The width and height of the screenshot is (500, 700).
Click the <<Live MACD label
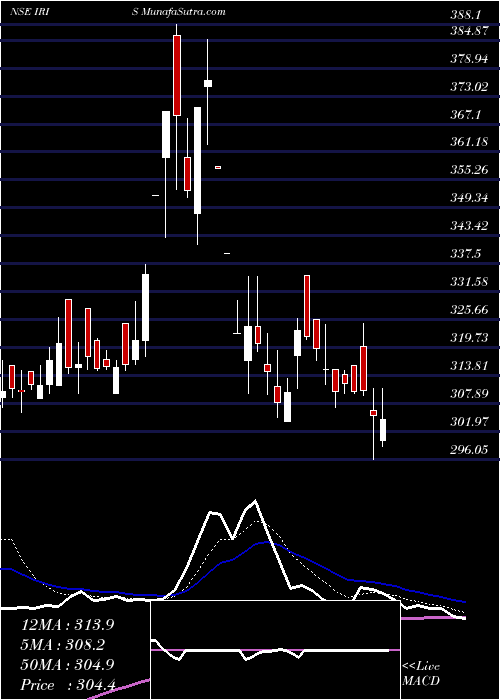pos(421,674)
